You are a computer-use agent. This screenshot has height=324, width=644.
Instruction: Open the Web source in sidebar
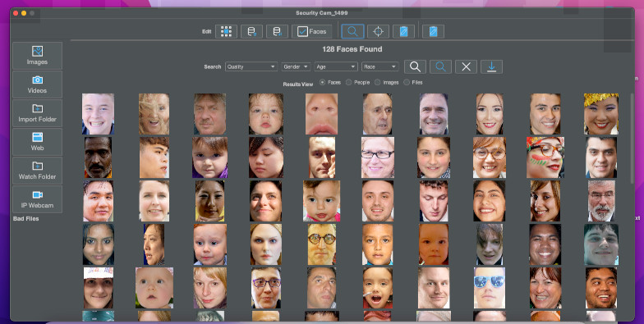pos(38,141)
